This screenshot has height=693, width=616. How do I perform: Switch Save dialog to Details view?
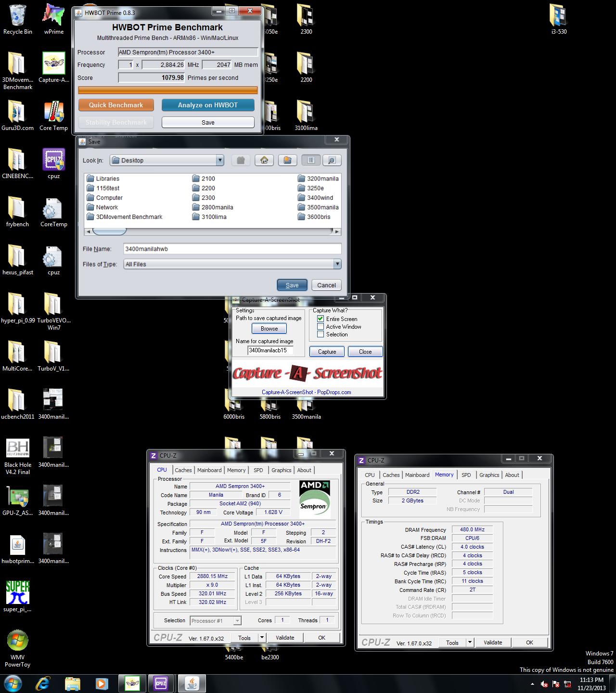coord(332,160)
